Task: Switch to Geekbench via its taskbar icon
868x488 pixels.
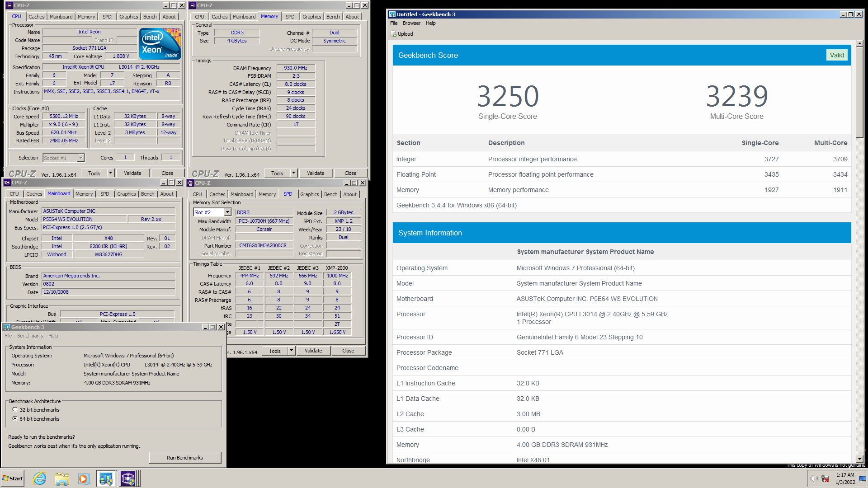Action: (106, 478)
